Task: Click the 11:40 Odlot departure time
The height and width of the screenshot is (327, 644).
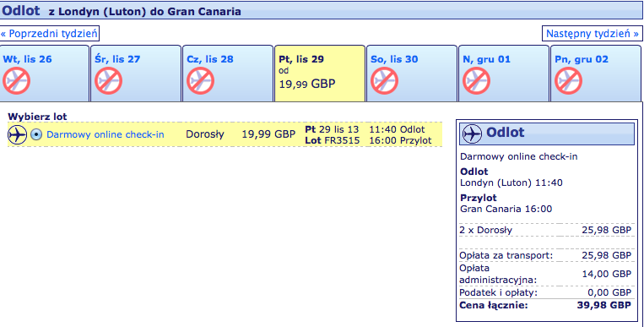Action: [397, 129]
